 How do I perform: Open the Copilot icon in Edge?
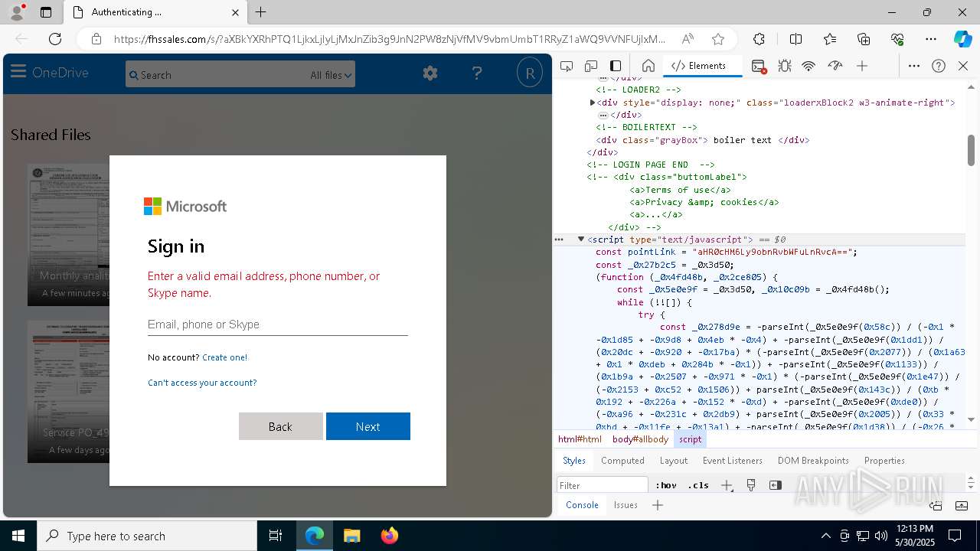(x=962, y=39)
